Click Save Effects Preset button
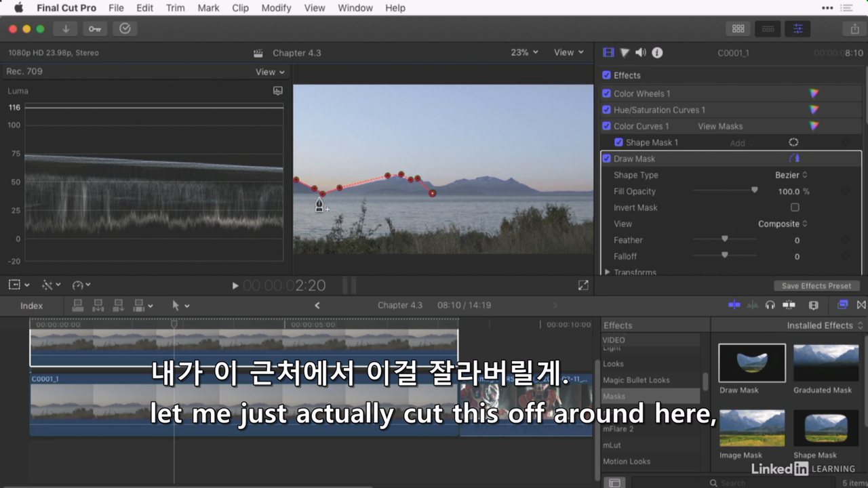 [816, 286]
